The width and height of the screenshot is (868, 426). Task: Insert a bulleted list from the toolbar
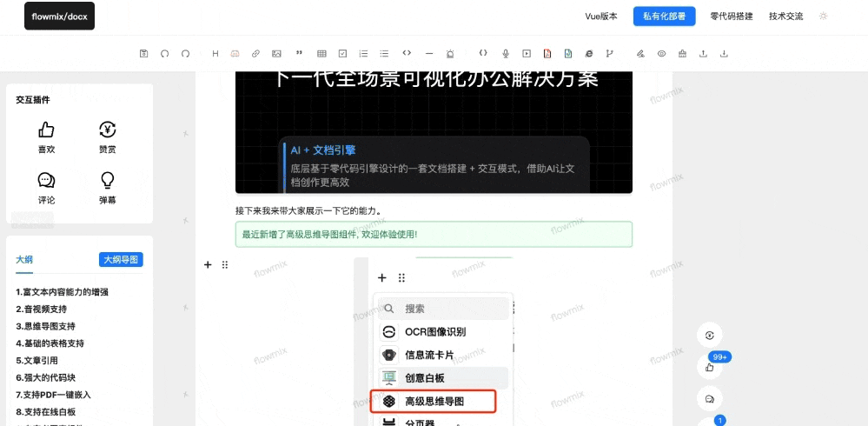(x=384, y=54)
